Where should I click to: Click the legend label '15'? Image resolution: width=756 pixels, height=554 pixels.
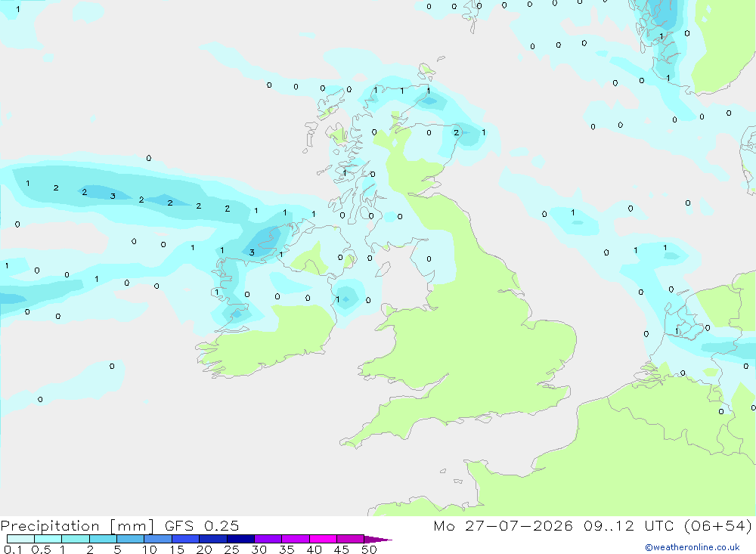177,549
